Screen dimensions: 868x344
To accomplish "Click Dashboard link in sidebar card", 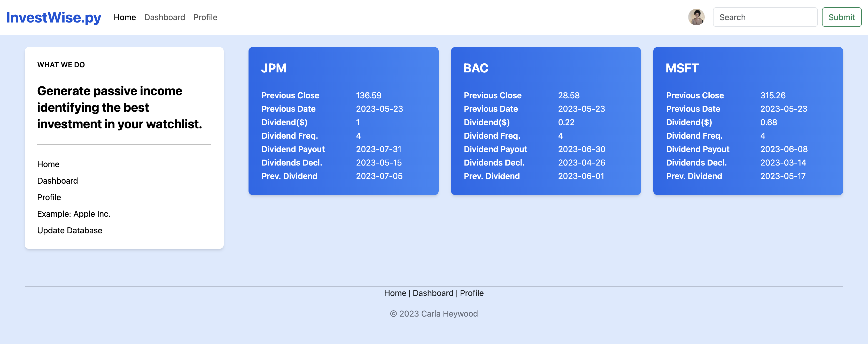I will (x=57, y=181).
